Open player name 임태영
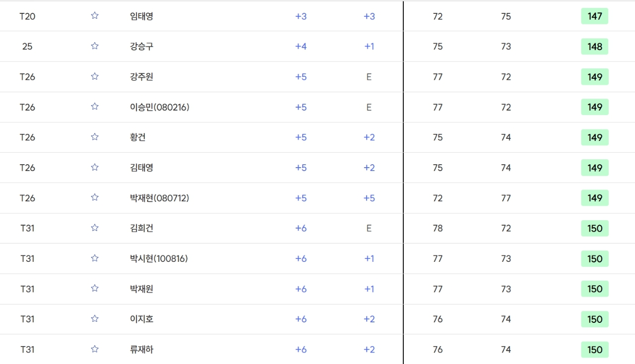Screen dimensions: 635x364 click(141, 16)
